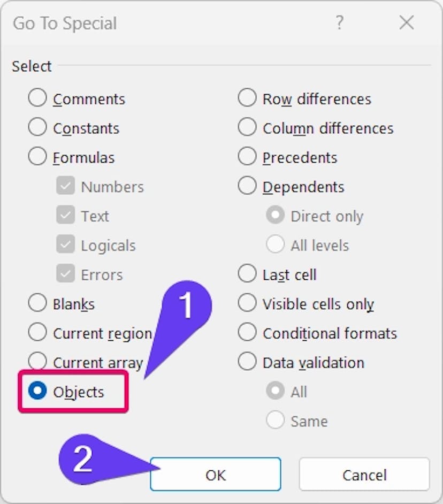Select Visible cells only option
Viewport: 443px width, 504px height.
click(247, 303)
